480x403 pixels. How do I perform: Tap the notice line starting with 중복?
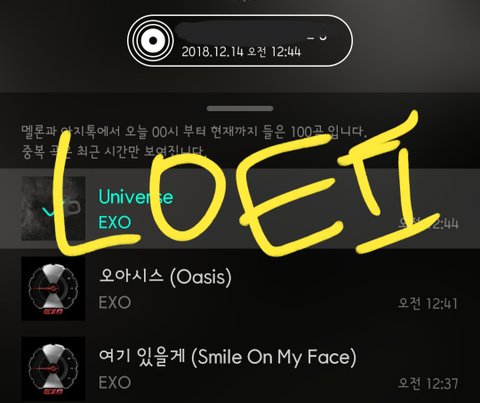(113, 152)
